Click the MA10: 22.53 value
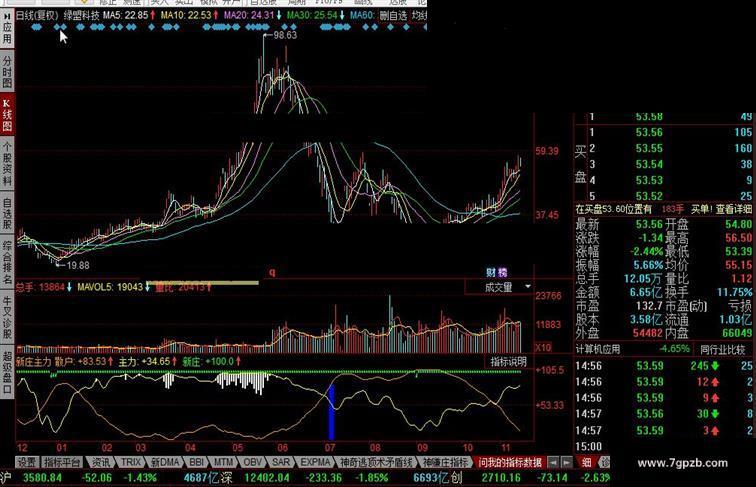This screenshot has height=487, width=756. pyautogui.click(x=186, y=15)
